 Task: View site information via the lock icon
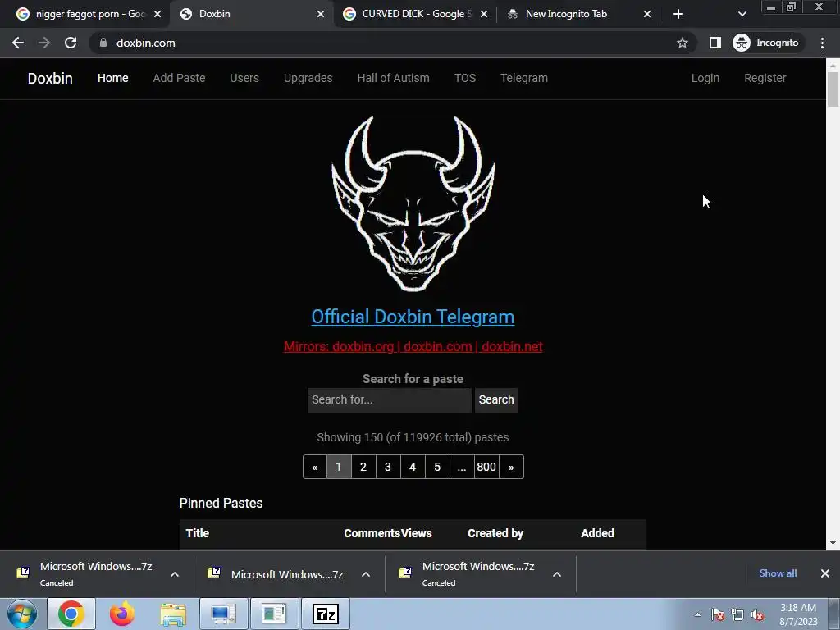pyautogui.click(x=103, y=43)
